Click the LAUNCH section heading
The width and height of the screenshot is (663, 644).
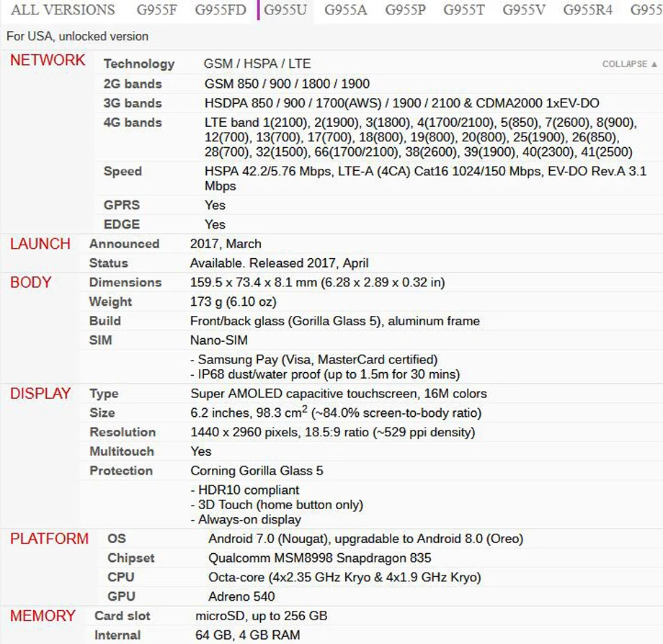pyautogui.click(x=40, y=244)
